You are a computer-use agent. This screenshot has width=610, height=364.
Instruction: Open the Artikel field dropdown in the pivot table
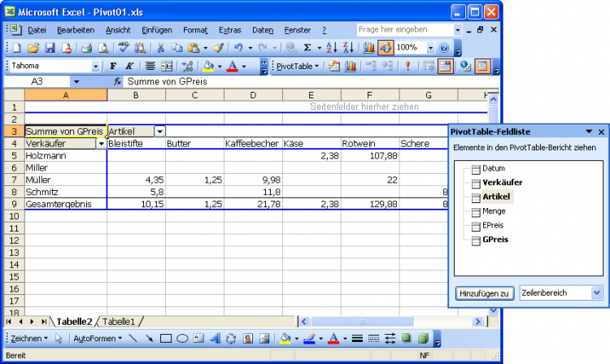coord(159,132)
